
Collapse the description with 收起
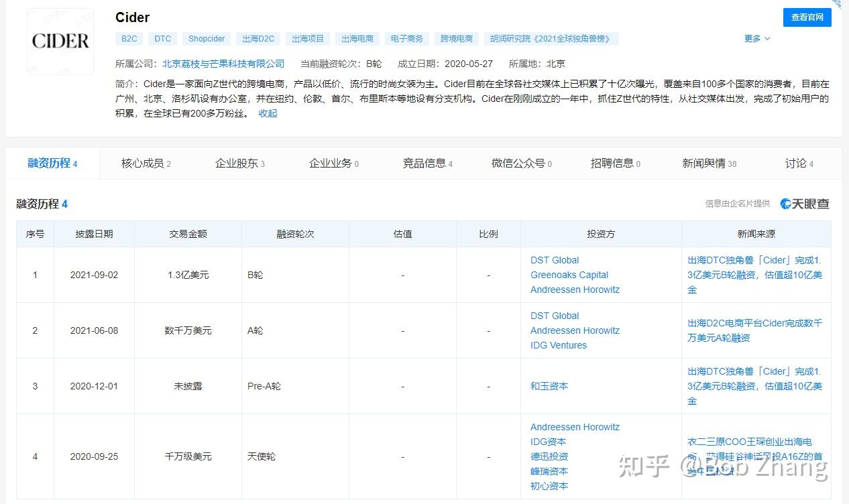click(268, 113)
